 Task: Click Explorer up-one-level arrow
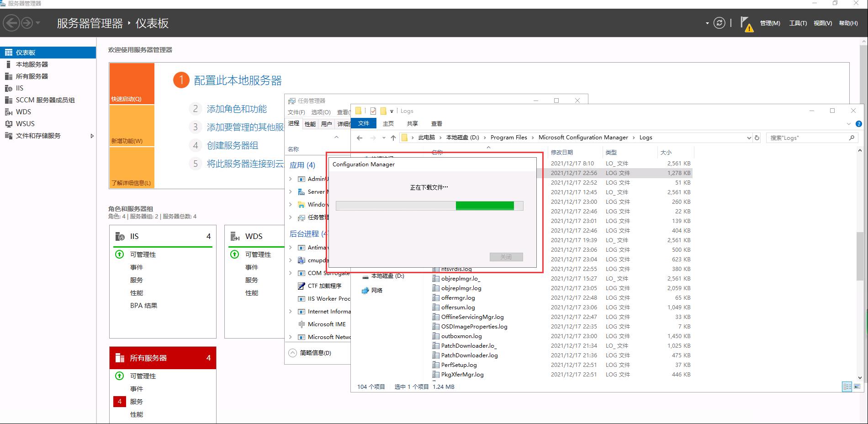393,138
